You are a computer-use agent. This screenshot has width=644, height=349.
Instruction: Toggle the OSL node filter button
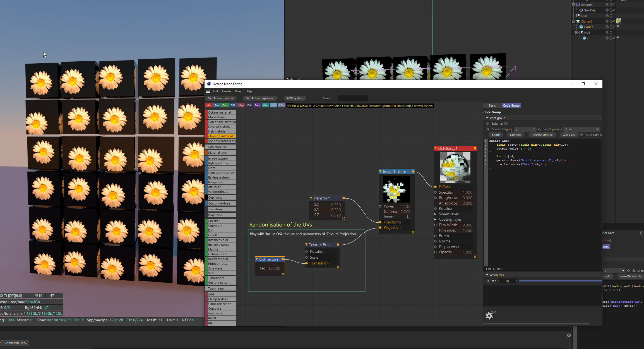[x=233, y=105]
